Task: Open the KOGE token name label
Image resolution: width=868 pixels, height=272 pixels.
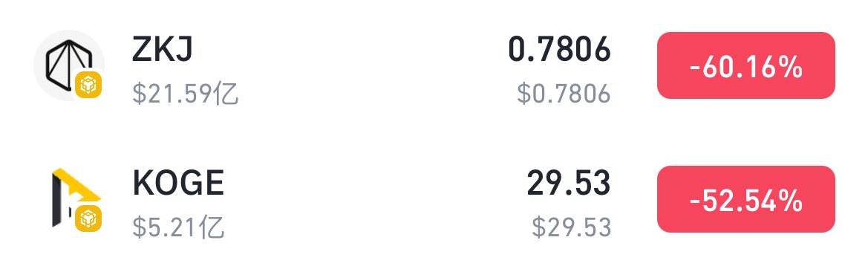Action: click(x=178, y=184)
